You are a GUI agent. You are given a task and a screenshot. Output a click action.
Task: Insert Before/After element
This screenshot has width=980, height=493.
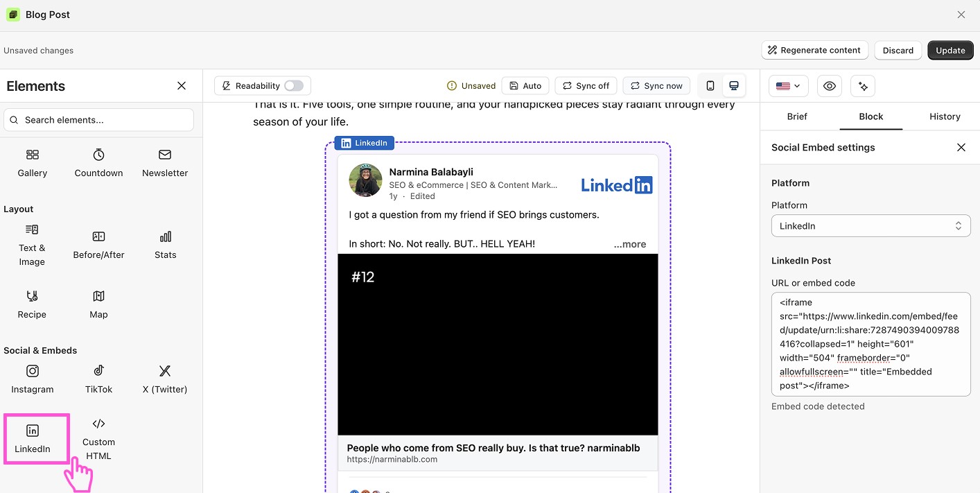point(99,245)
